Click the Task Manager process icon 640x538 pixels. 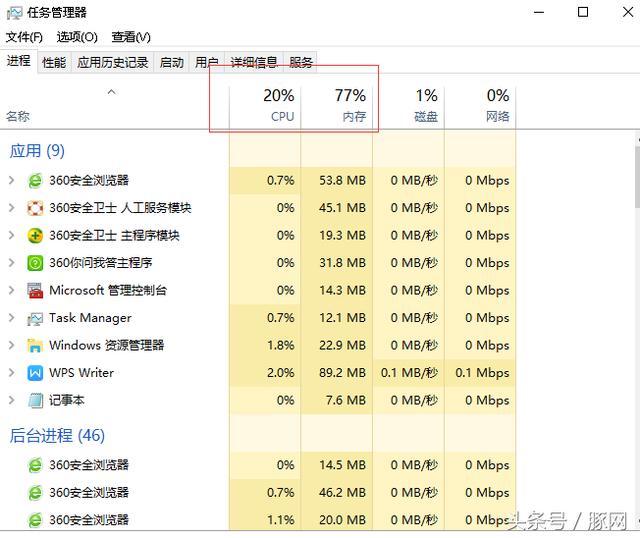tap(36, 318)
